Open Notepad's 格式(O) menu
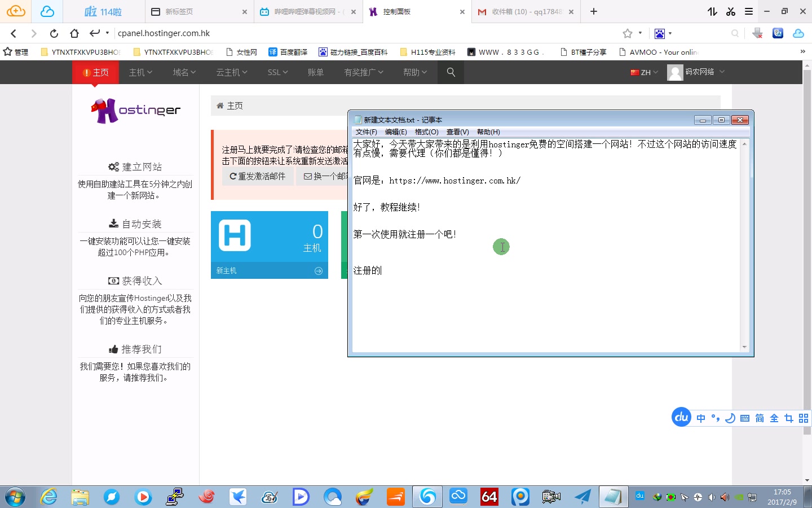This screenshot has height=508, width=812. [426, 132]
